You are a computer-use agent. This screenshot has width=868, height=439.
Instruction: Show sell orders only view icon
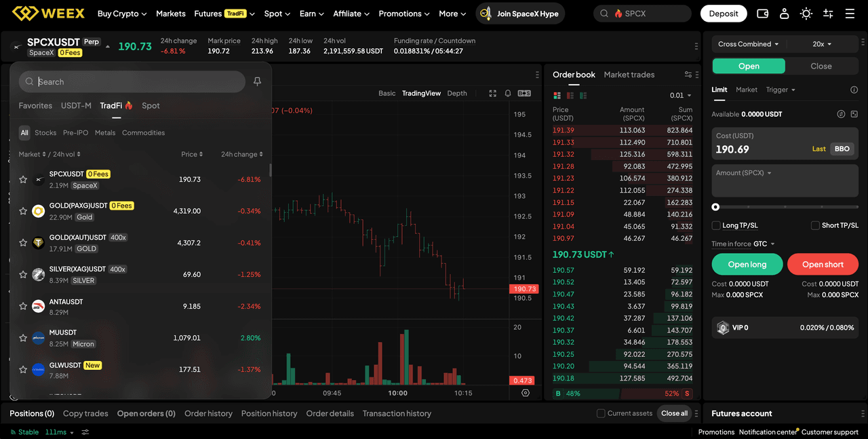(570, 96)
